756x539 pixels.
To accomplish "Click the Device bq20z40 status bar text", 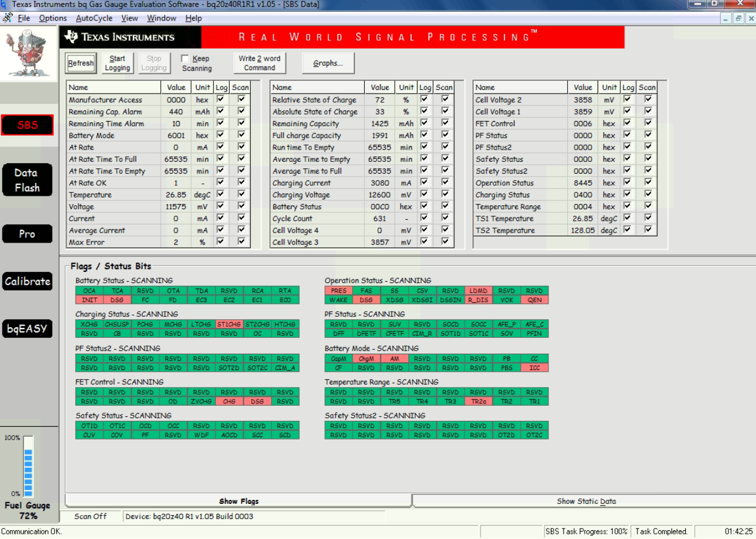I will pyautogui.click(x=189, y=517).
